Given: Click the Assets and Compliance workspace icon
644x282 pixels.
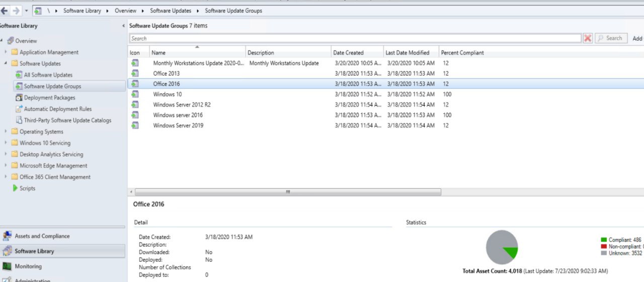Looking at the screenshot, I should (x=7, y=236).
